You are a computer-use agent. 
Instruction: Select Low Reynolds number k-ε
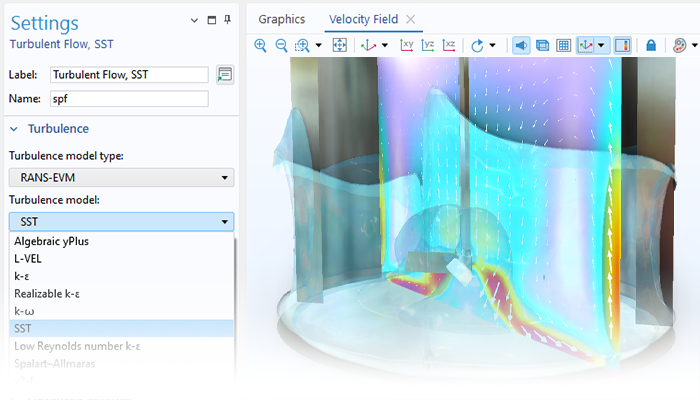pos(121,346)
